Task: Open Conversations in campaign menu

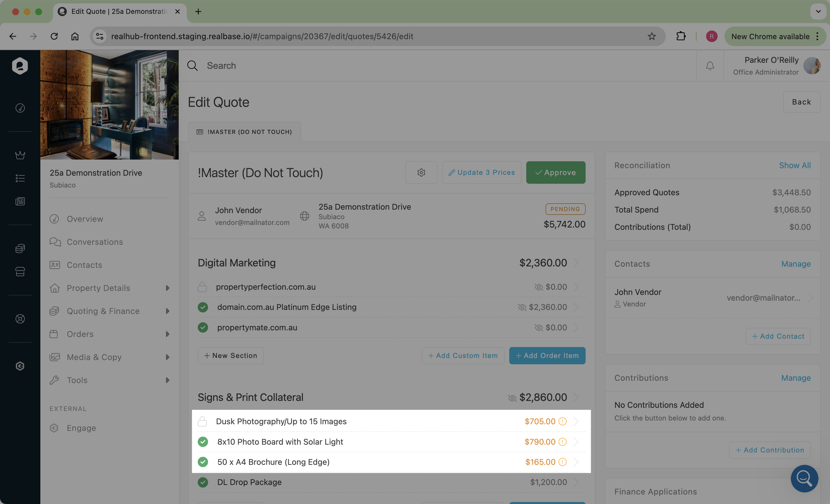Action: (x=95, y=242)
